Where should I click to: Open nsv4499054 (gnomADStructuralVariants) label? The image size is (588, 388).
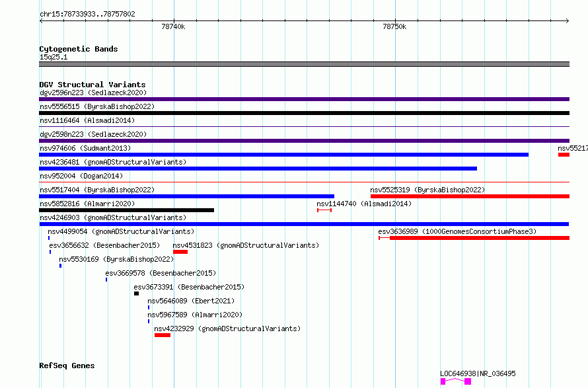point(121,231)
